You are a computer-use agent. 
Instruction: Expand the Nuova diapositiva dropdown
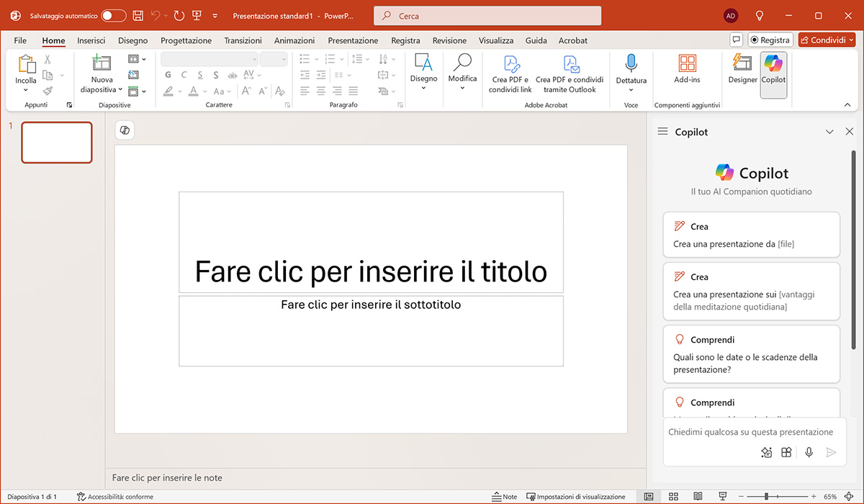coord(120,90)
